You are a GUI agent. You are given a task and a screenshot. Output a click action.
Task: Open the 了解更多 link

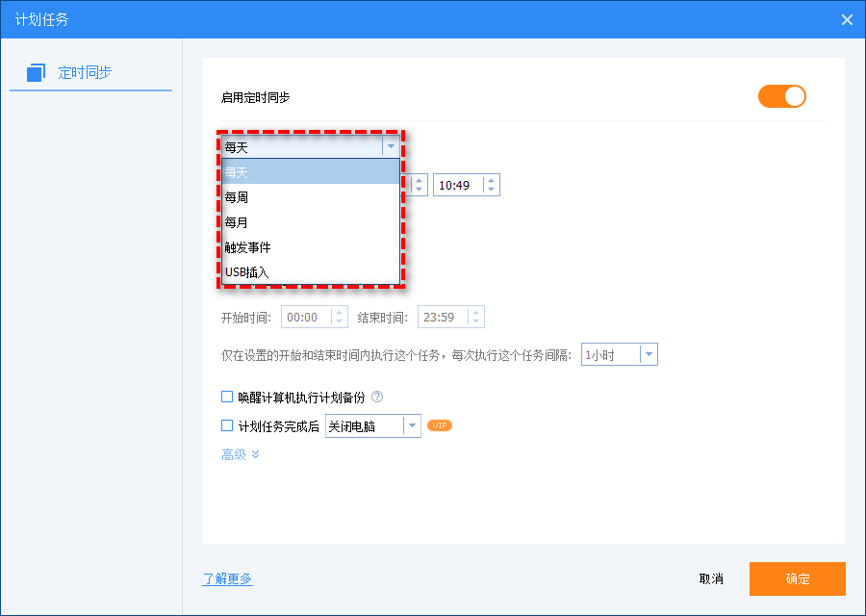pos(227,578)
